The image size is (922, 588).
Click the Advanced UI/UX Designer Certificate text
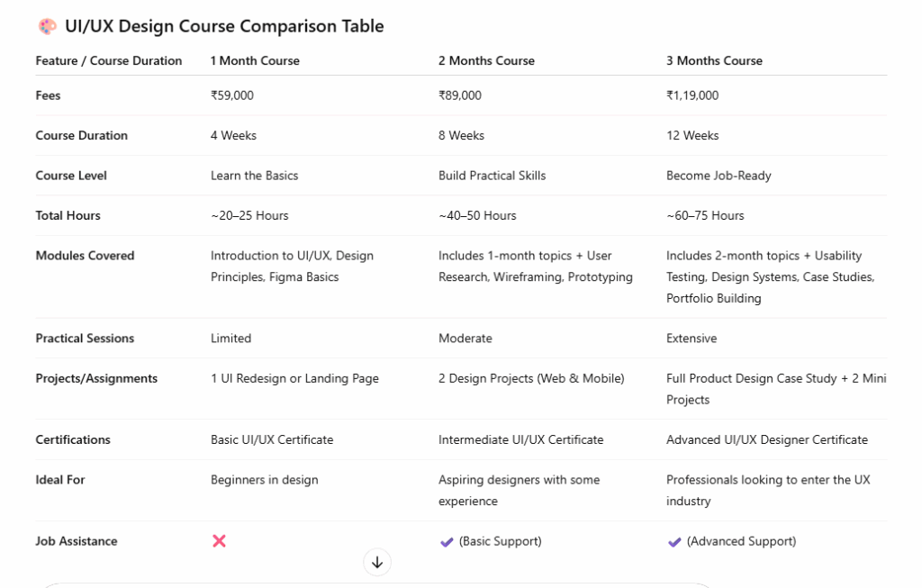click(x=767, y=440)
